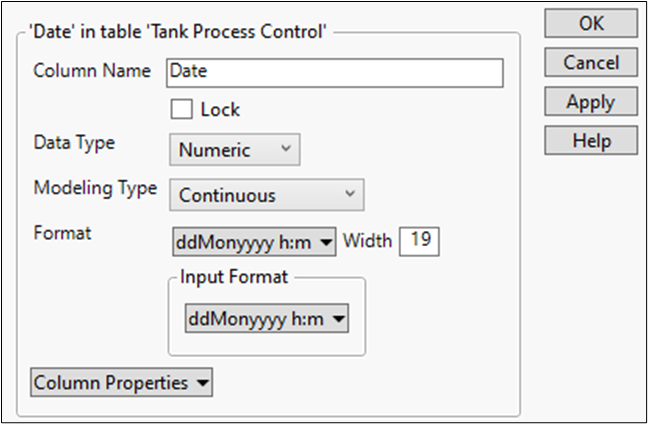Click the triangle arrow on Column Properties

(203, 383)
